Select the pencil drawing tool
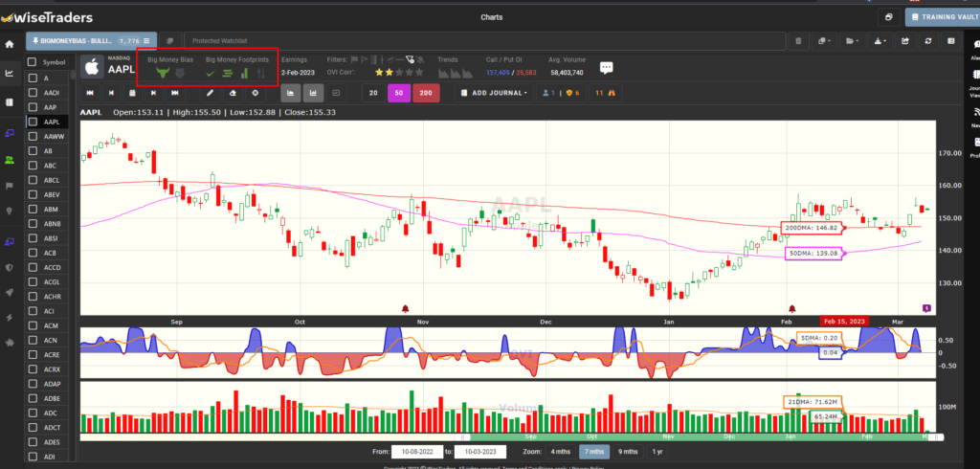 (210, 93)
